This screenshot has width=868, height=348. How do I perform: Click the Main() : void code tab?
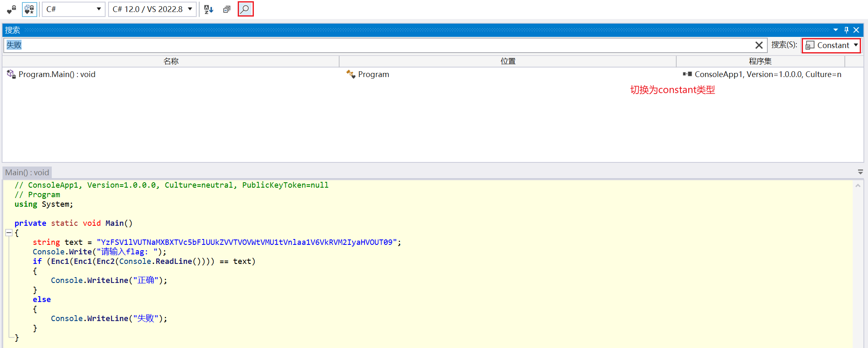(27, 172)
